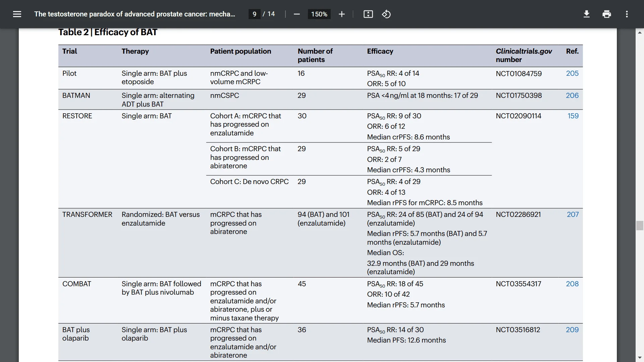Click 'nmCRPC and low-volume mCRPC' cell

[239, 78]
